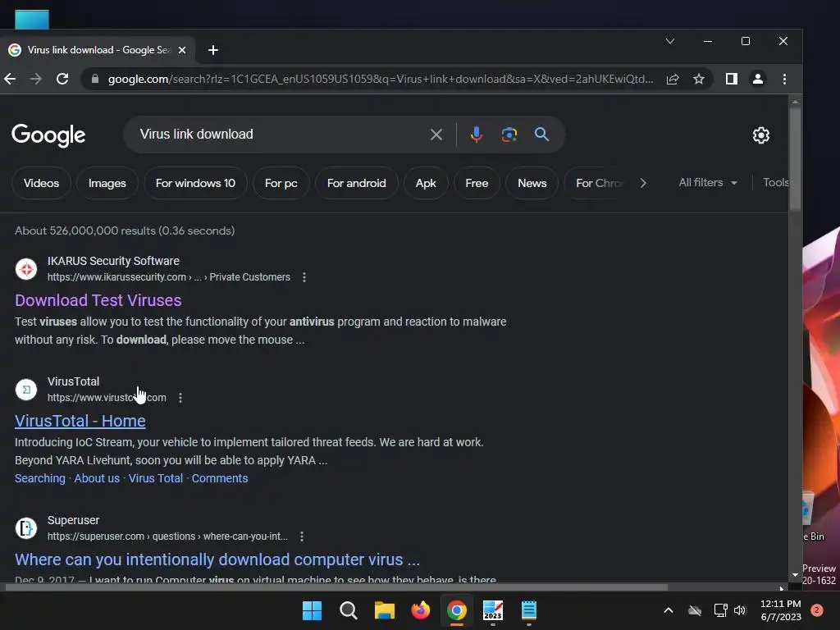Open VirusTotal - Home link

click(x=80, y=421)
